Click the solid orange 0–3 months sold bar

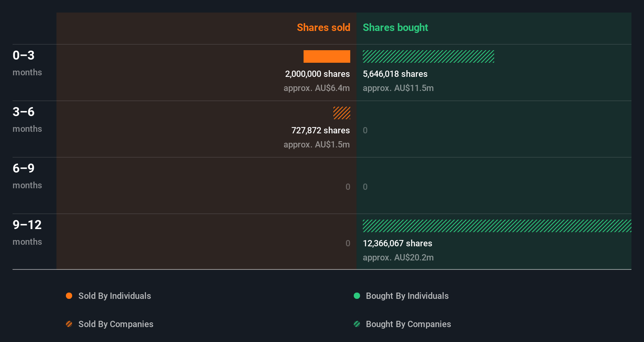tap(327, 56)
